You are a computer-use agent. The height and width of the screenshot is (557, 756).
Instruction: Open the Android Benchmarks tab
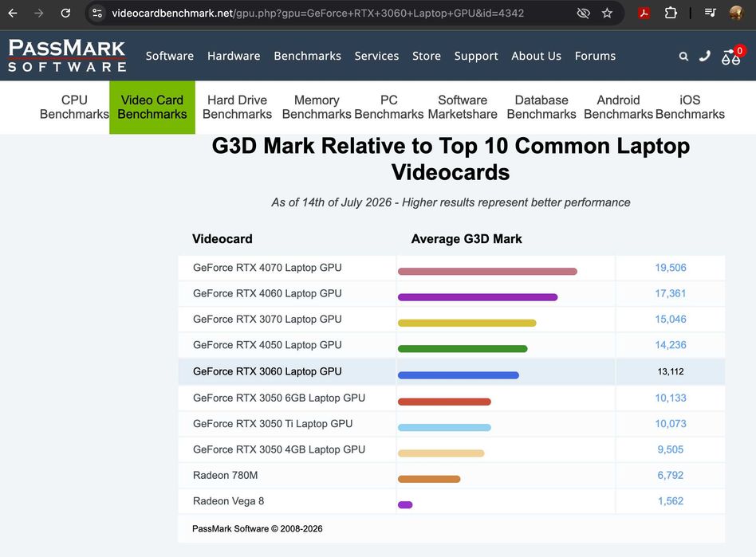click(619, 107)
